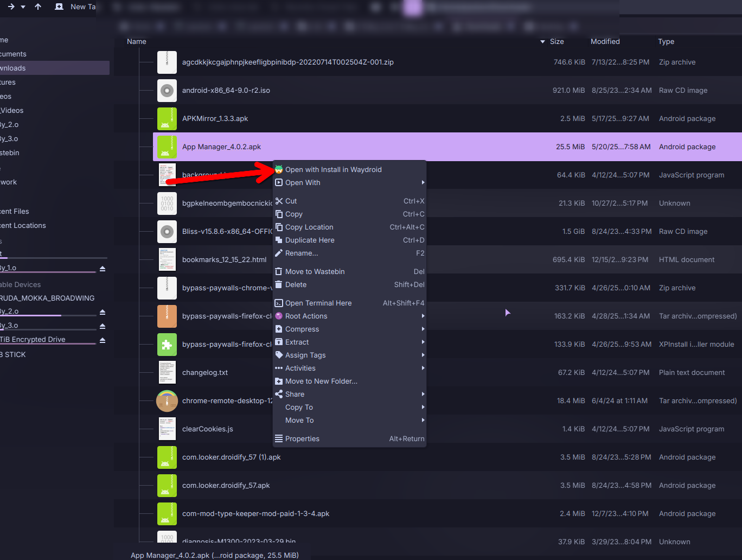Expand the Assign Tags submenu

349,355
